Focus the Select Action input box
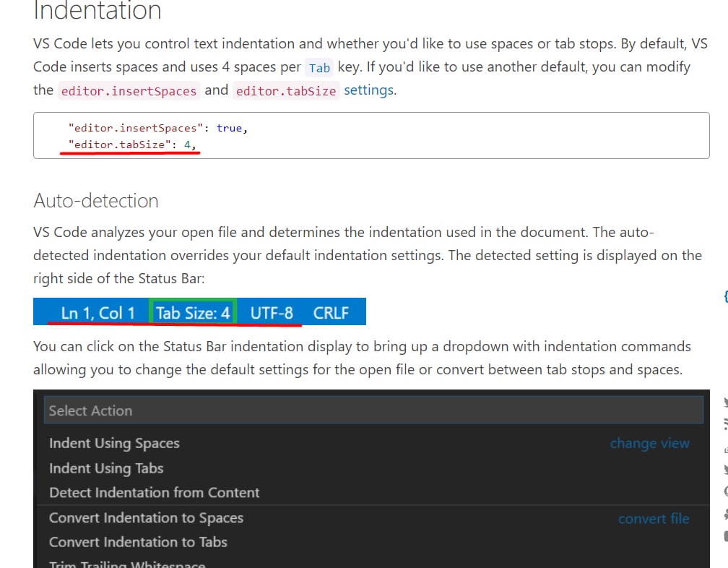 [x=374, y=410]
